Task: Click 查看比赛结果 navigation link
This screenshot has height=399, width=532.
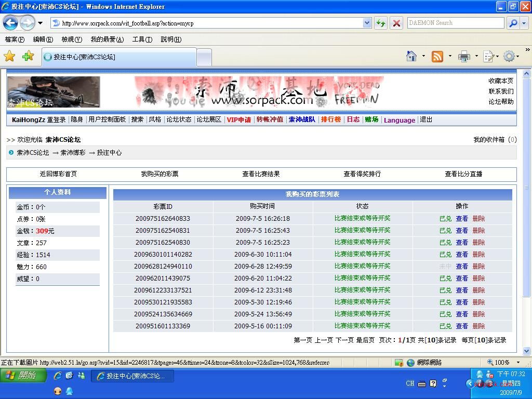Action: pyautogui.click(x=261, y=174)
